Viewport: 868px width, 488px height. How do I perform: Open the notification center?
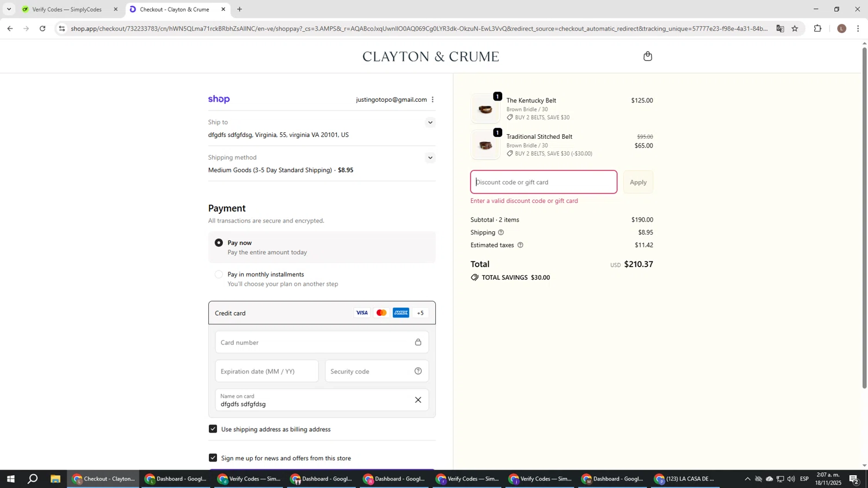point(854,479)
